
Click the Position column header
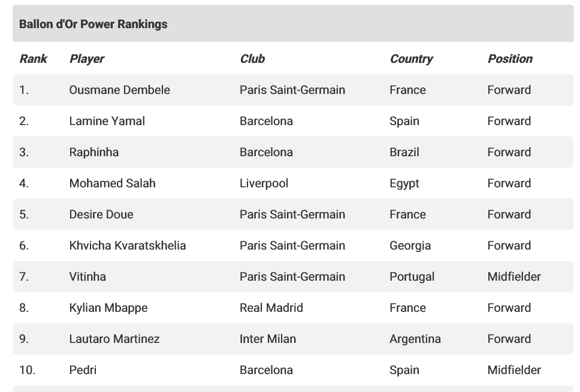coord(510,59)
